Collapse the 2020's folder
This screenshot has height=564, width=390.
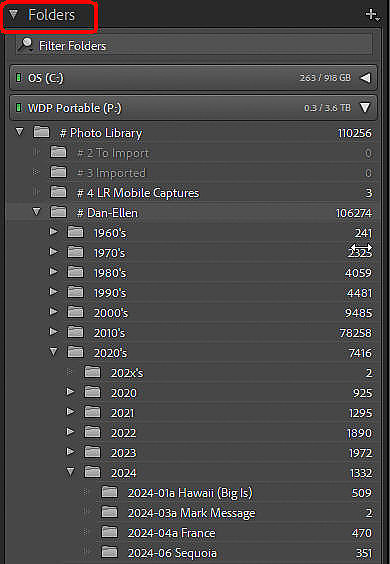tap(54, 352)
